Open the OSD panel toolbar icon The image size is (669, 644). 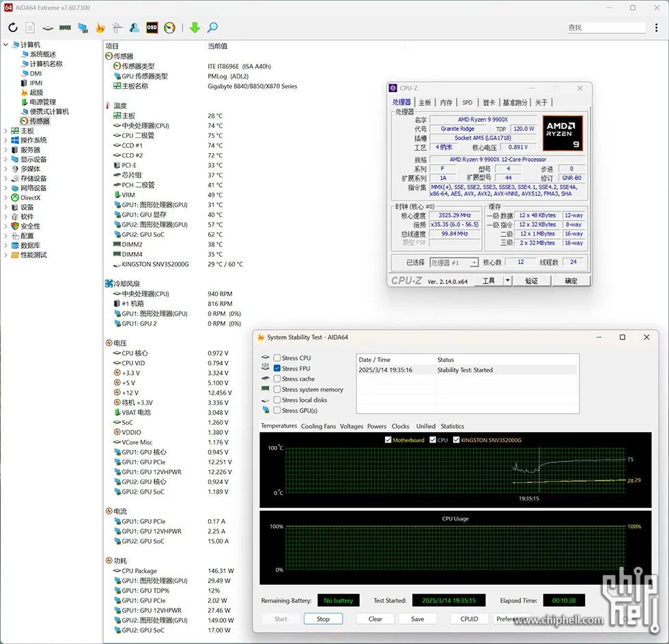(152, 28)
